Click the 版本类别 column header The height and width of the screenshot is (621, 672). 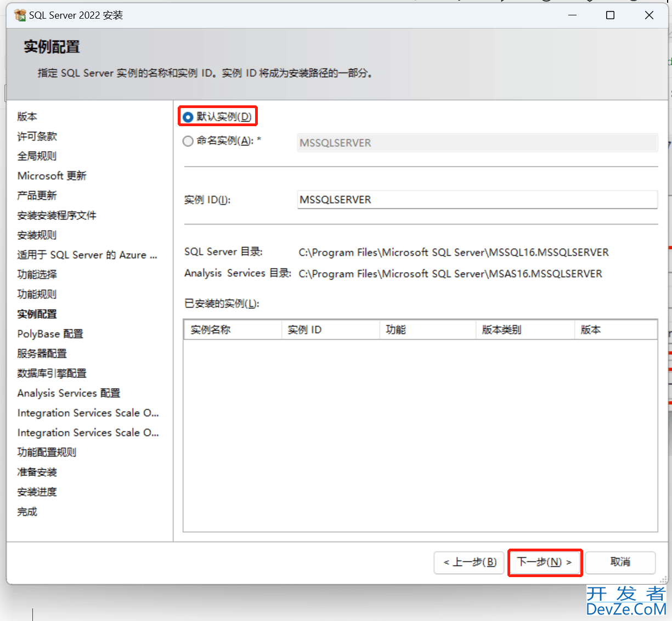tap(525, 330)
